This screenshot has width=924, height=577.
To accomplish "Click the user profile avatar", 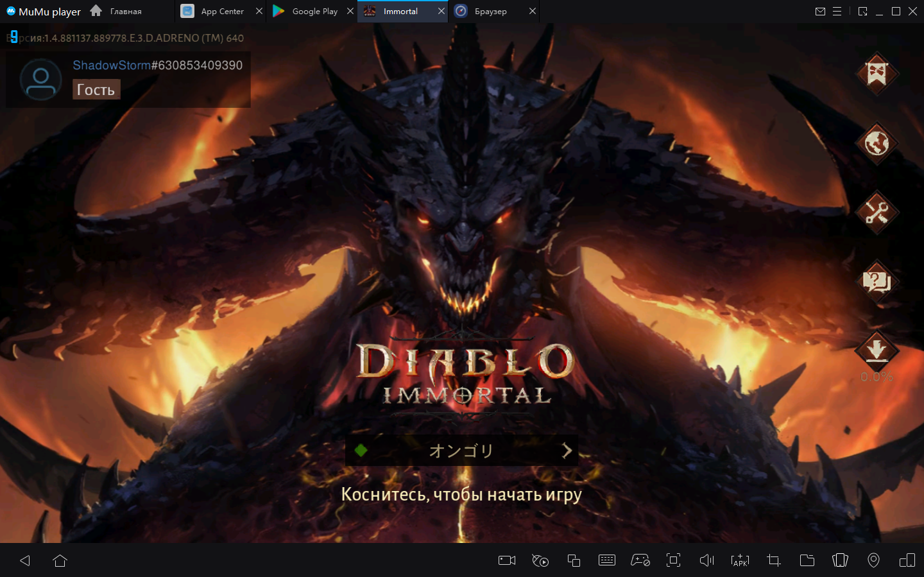I will (x=40, y=80).
